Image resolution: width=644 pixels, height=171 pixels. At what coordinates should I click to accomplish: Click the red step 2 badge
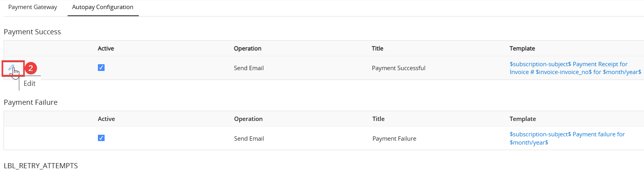click(x=31, y=68)
